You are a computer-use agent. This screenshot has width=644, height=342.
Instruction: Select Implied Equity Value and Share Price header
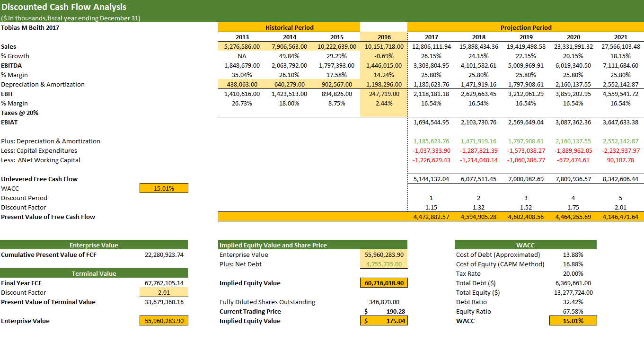[313, 245]
